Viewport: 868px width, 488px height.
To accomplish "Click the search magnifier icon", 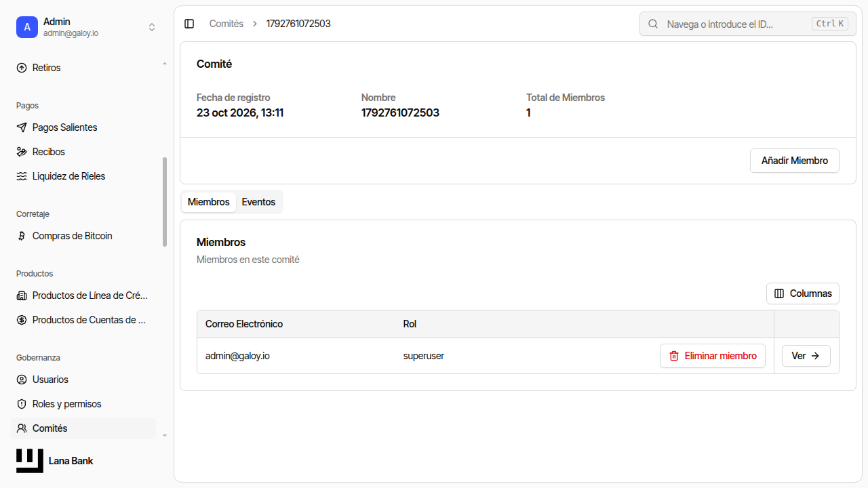I will (x=653, y=24).
